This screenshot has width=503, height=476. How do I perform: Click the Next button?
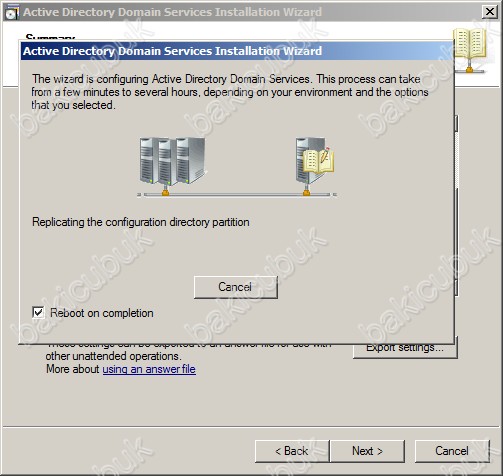coord(367,451)
